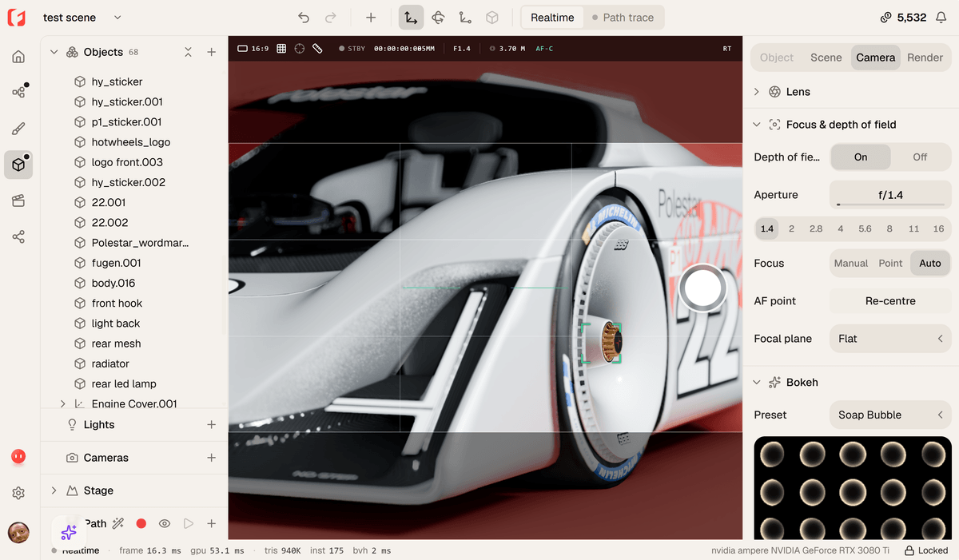This screenshot has height=560, width=959.
Task: Click the Re-centre AF point button
Action: click(x=890, y=301)
